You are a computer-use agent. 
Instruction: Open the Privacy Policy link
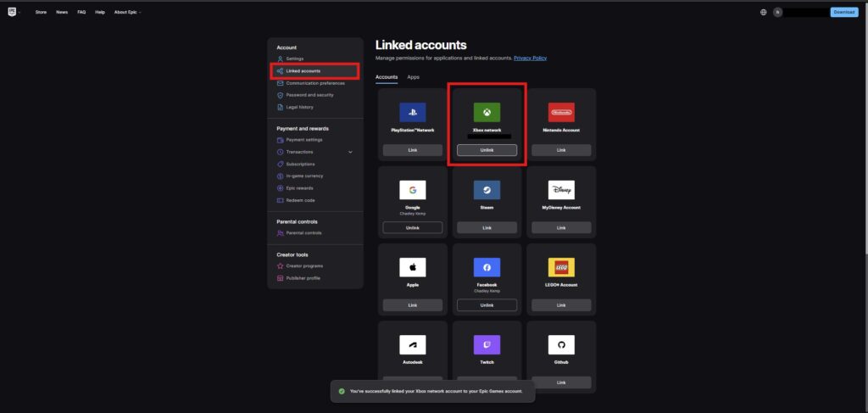(x=530, y=59)
